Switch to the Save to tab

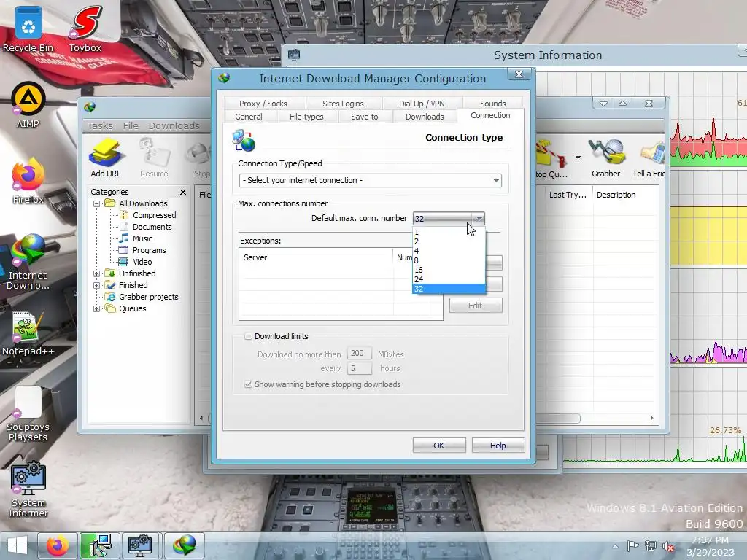tap(365, 117)
